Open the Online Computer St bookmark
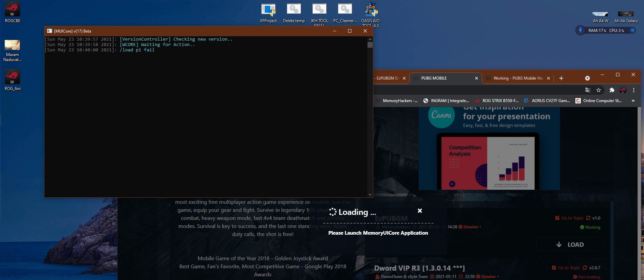This screenshot has width=644, height=280. [x=599, y=101]
